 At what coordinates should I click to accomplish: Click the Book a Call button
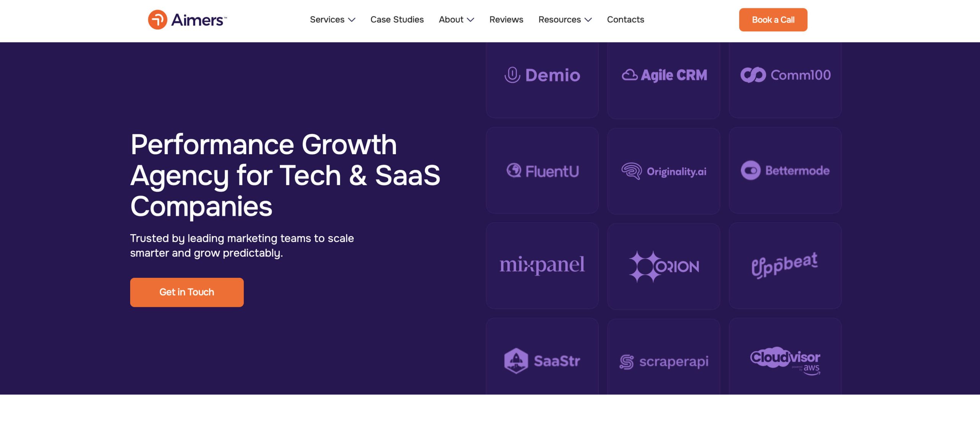point(773,20)
